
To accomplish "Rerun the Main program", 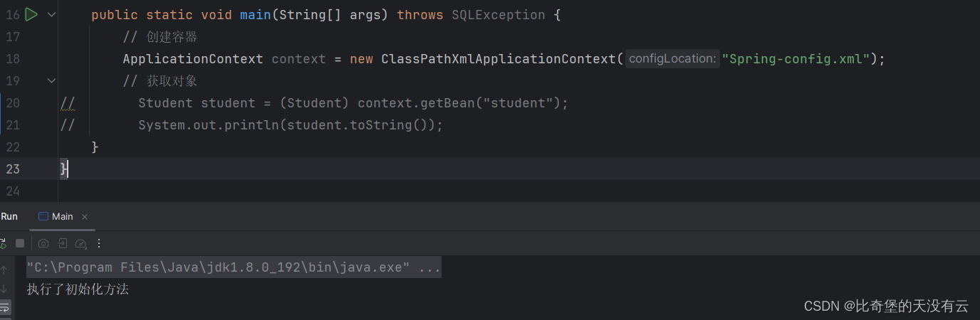I will tap(3, 243).
